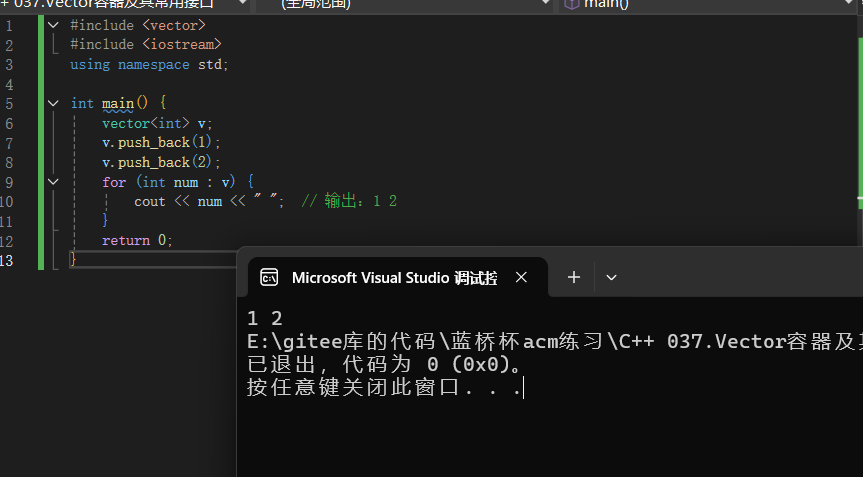Collapse the main() function fold arrow
Screen dimensions: 863x477
[x=53, y=103]
